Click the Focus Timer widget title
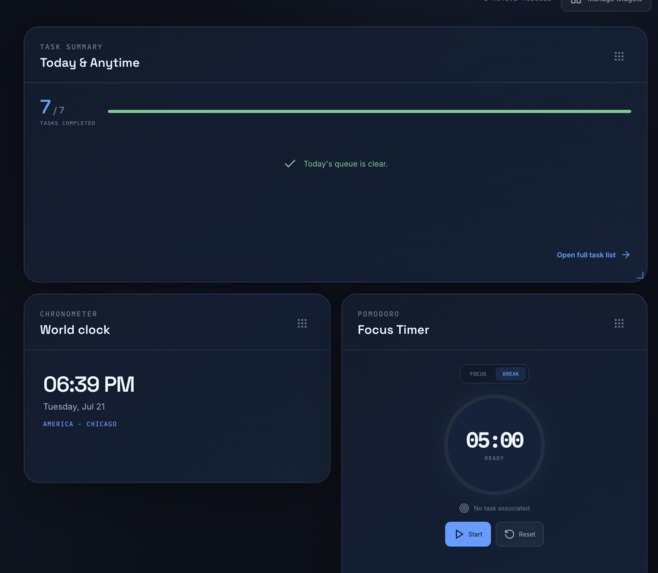The width and height of the screenshot is (658, 573). [393, 330]
